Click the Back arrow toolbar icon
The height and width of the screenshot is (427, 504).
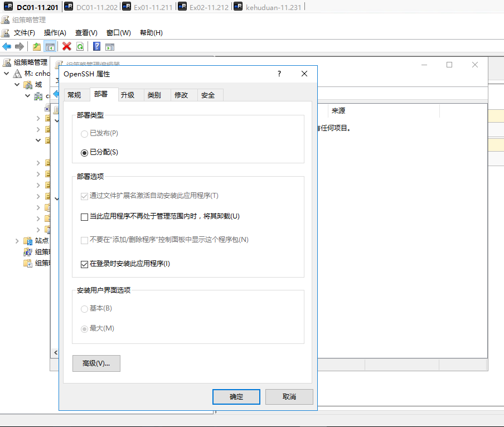coord(7,47)
